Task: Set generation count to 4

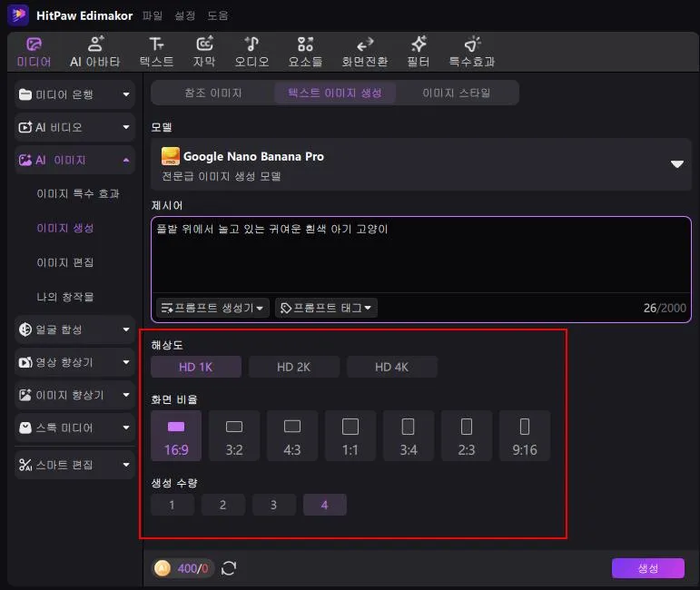Action: [324, 505]
